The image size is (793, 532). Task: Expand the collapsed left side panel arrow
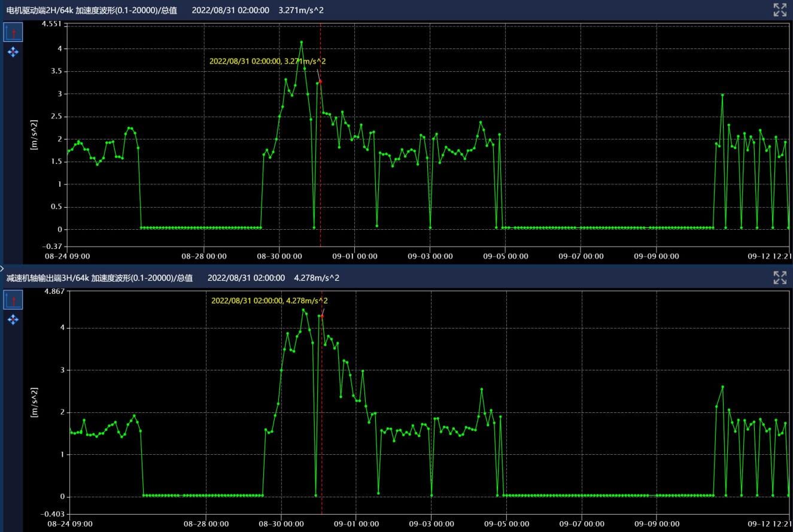(x=2, y=269)
